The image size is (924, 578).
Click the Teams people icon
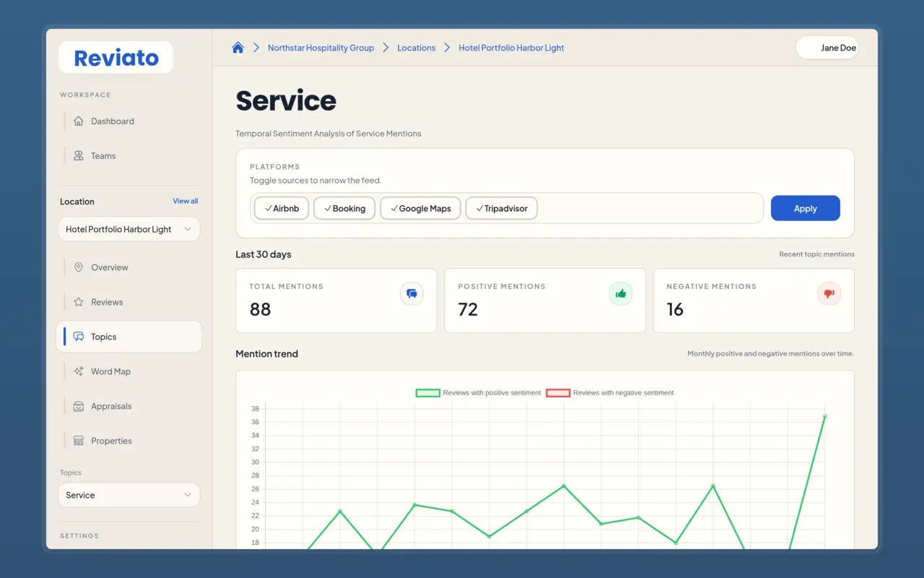[79, 156]
